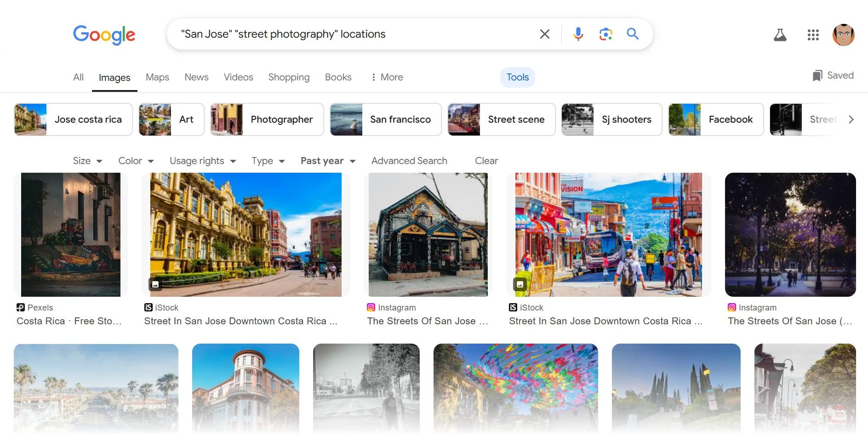Clear the search query with the X icon

(544, 34)
